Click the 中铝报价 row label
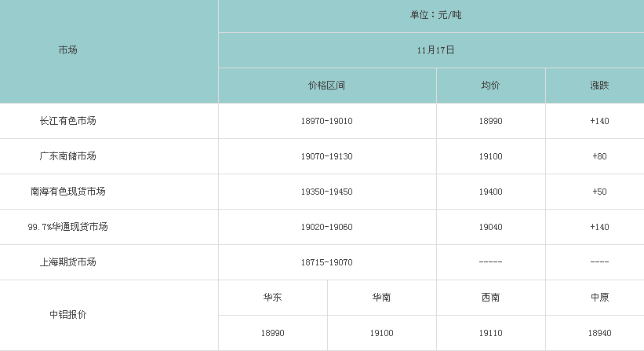Image resolution: width=644 pixels, height=351 pixels. click(x=67, y=315)
